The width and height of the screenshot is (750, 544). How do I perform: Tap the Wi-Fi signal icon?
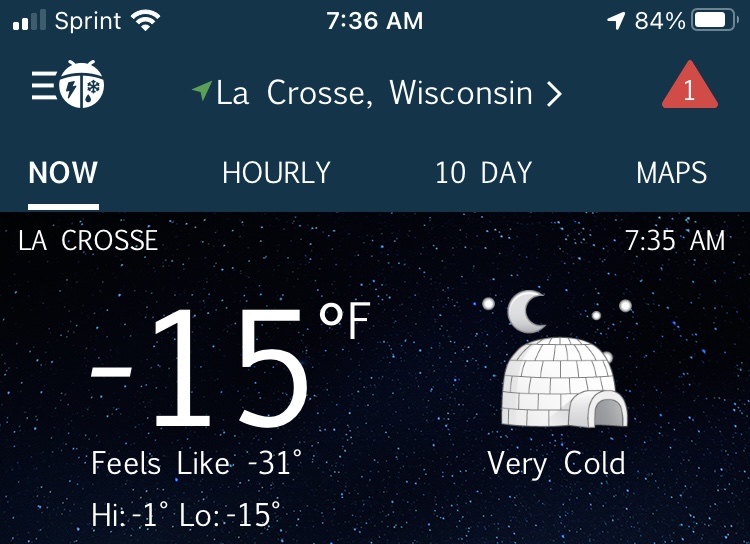coord(147,20)
